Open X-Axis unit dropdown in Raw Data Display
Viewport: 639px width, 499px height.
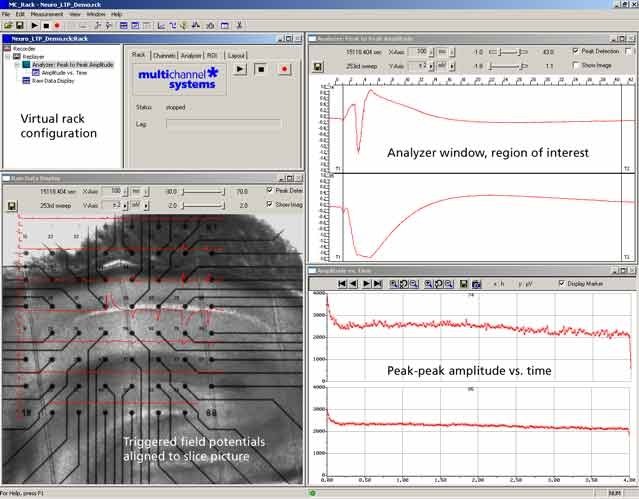(x=146, y=191)
